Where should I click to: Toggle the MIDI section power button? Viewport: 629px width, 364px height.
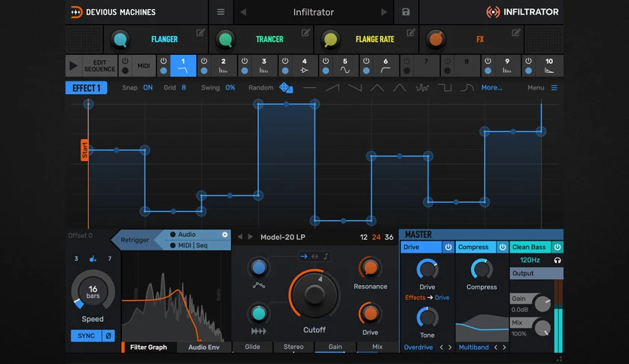[125, 62]
